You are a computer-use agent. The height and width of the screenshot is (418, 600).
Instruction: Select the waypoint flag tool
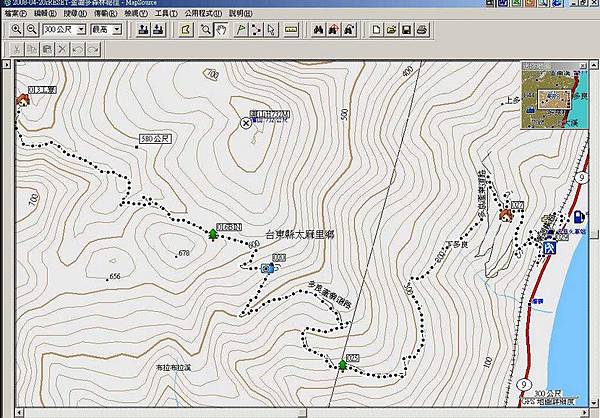click(239, 30)
